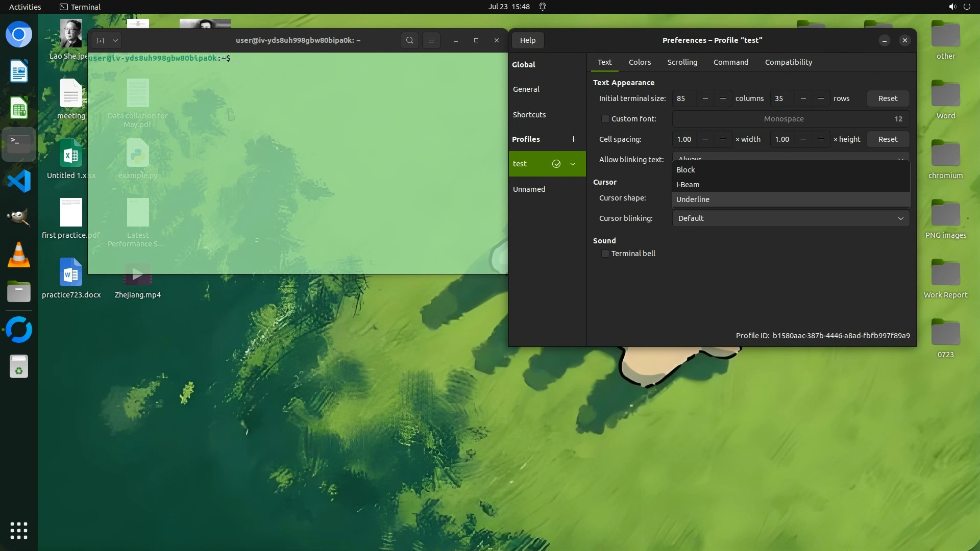Open Visual Studio Code from the dock
The width and height of the screenshot is (980, 551).
pos(19,182)
